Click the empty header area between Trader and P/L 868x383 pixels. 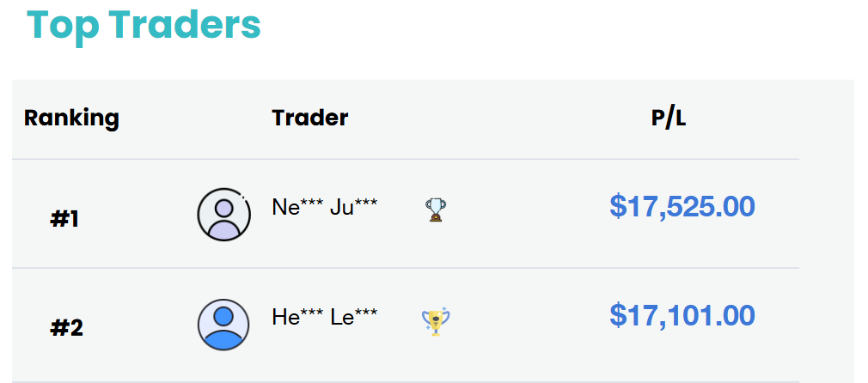498,118
